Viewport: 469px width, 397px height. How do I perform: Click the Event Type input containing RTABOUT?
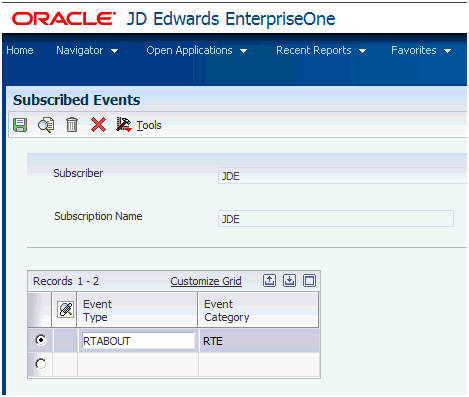[x=138, y=341]
